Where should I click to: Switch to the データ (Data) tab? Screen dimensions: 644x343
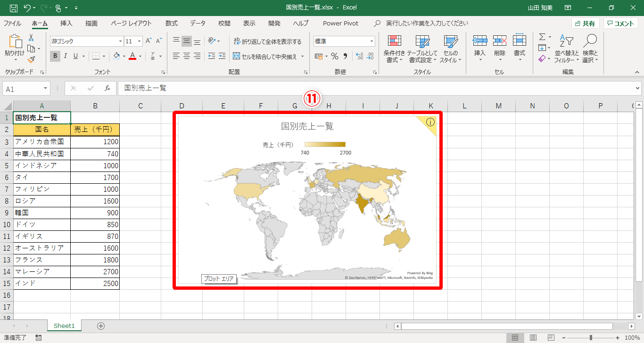pyautogui.click(x=198, y=23)
